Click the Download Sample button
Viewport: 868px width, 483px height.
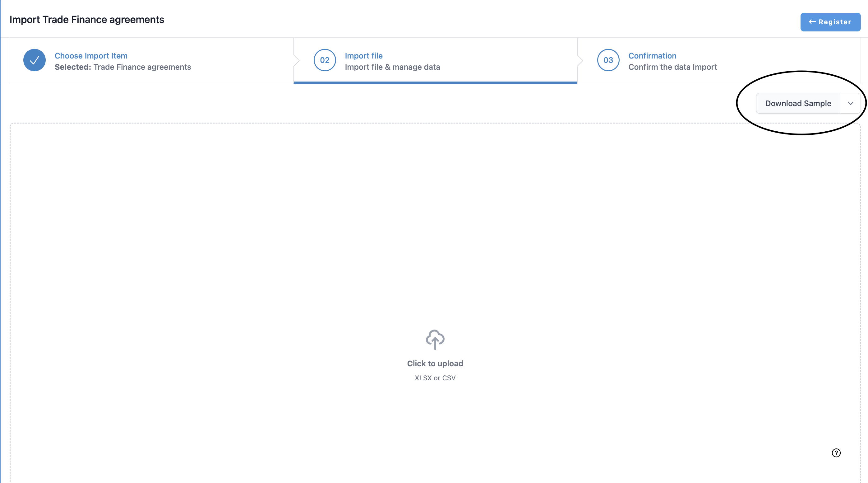797,103
